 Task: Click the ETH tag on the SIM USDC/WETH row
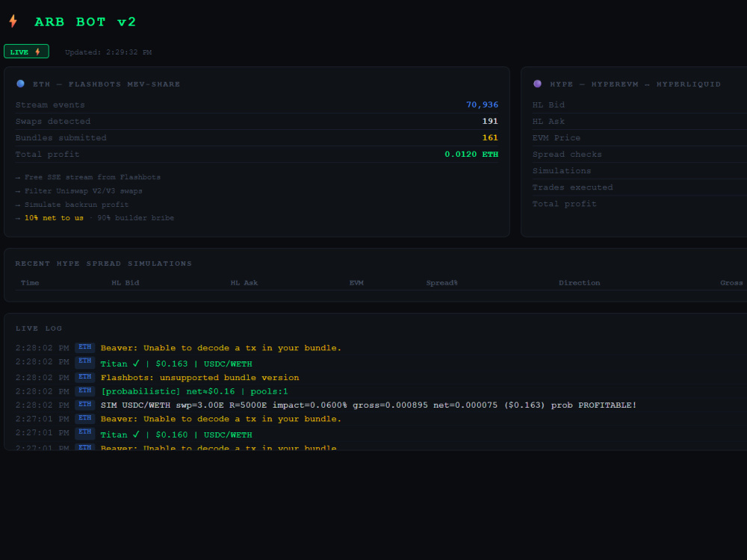pyautogui.click(x=85, y=405)
